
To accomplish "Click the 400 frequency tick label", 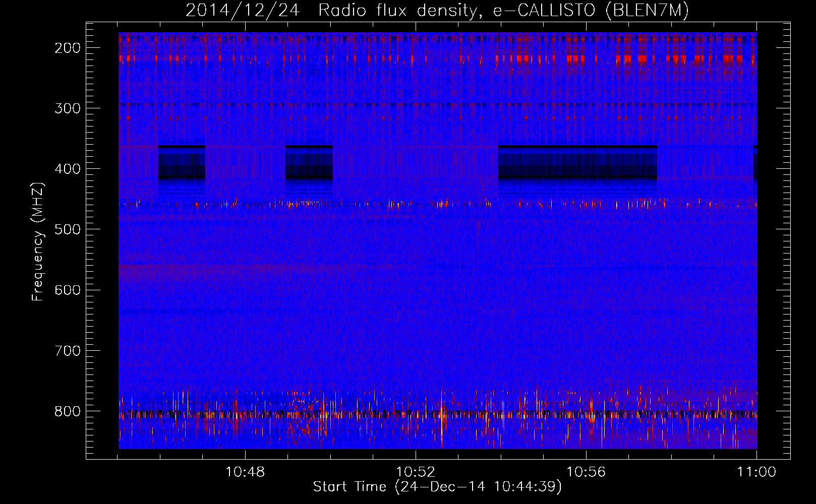I will (67, 169).
